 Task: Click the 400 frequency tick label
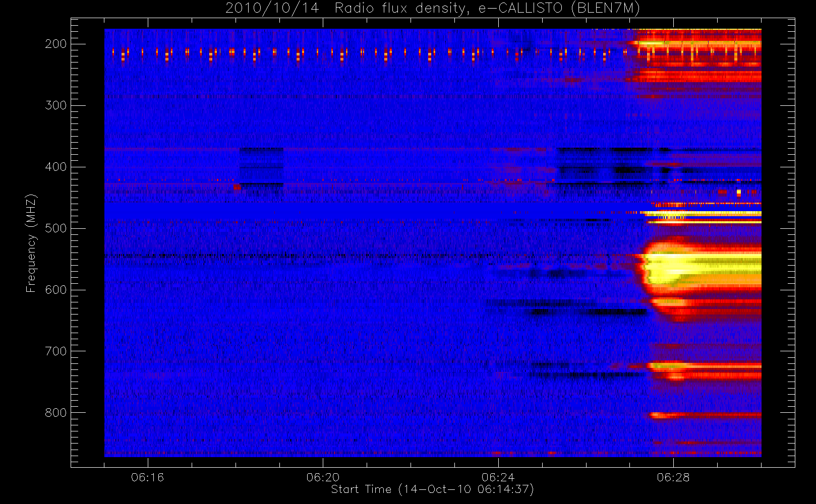click(56, 167)
